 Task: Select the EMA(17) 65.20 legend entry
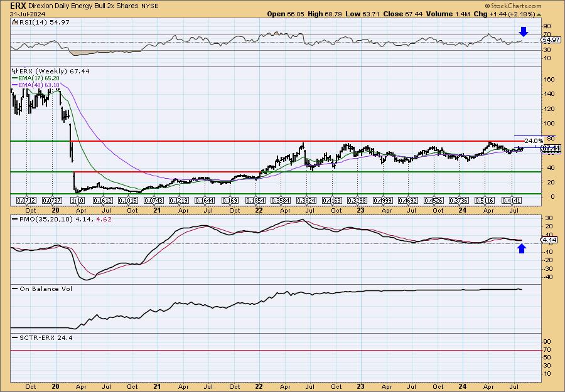click(x=36, y=78)
